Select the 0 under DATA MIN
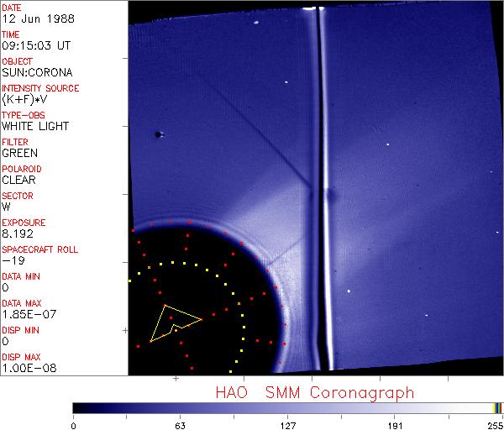Screen dimensions: 504x430 tap(6, 287)
